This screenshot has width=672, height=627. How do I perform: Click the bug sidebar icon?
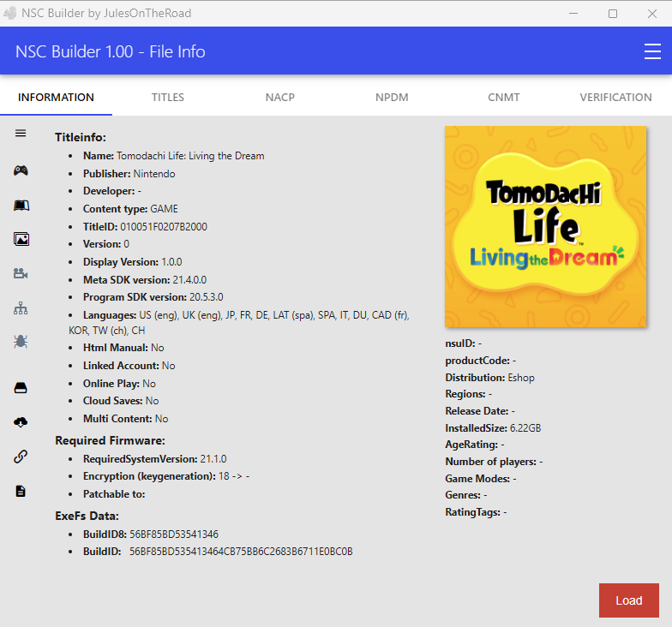click(x=21, y=341)
